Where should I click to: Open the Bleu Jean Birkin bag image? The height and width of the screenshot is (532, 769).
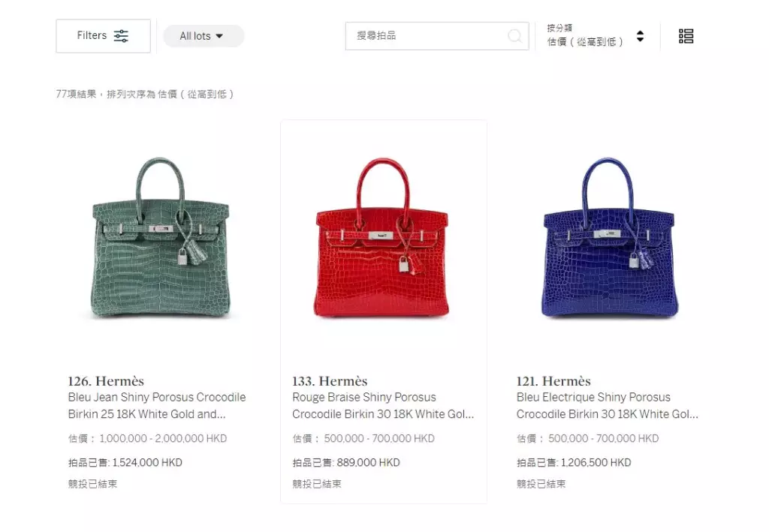161,238
